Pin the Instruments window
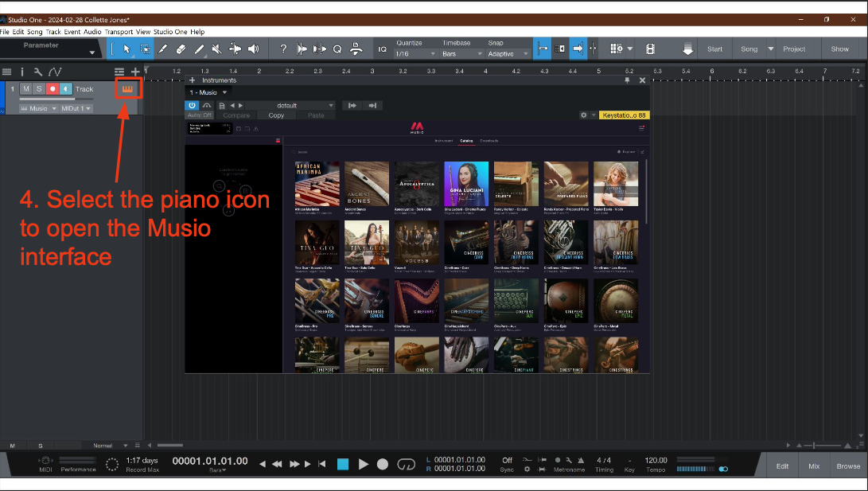The height and width of the screenshot is (491, 868). [627, 80]
